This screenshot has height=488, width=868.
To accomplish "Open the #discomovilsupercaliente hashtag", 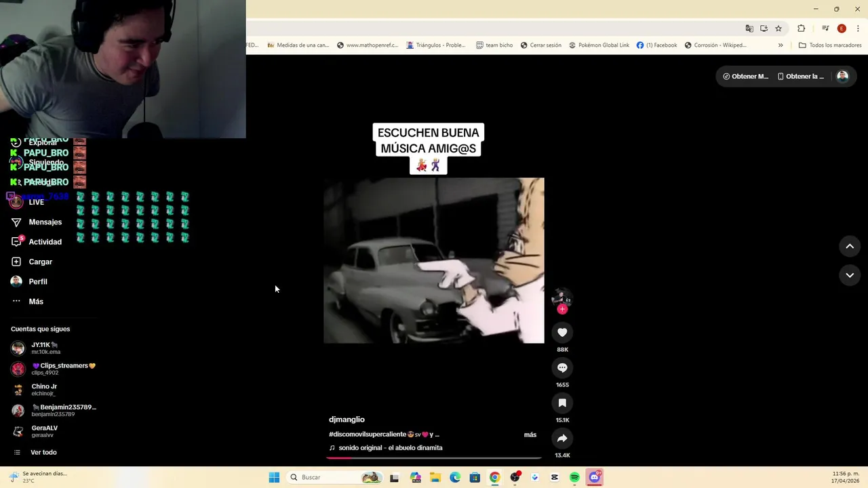I will pyautogui.click(x=368, y=434).
